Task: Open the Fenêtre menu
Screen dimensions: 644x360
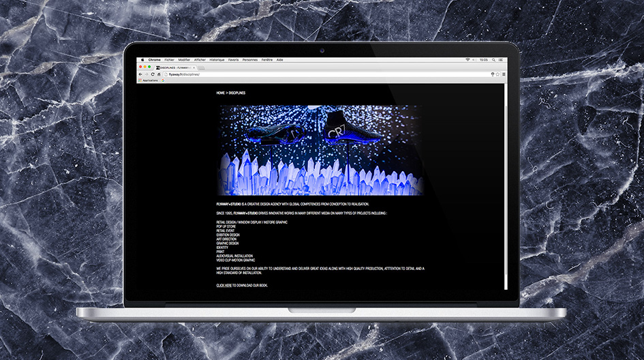Action: pos(267,60)
